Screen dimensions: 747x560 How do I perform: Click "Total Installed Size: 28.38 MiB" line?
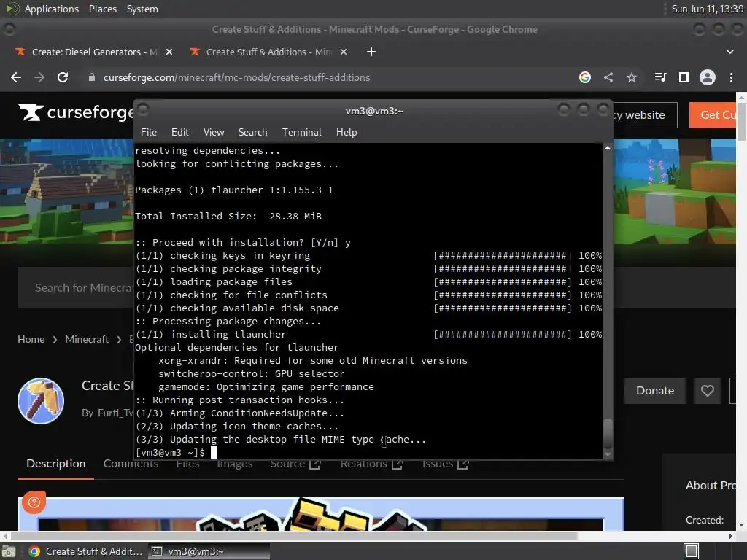[x=228, y=216]
